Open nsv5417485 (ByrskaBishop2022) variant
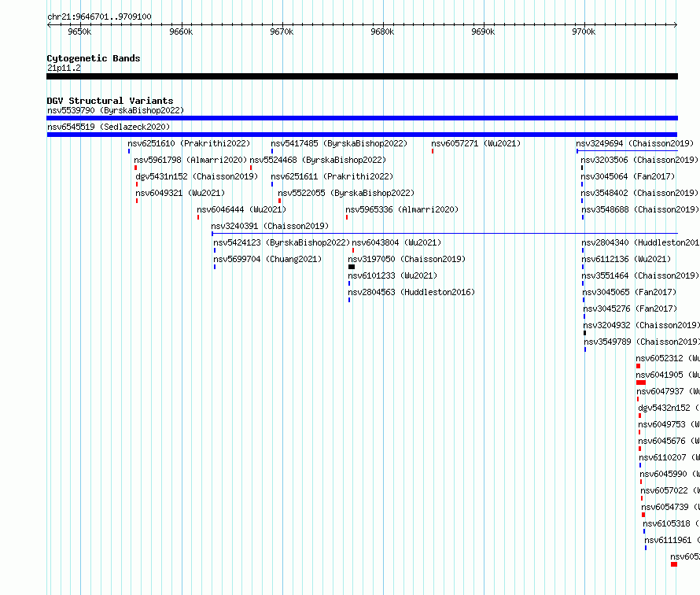 coord(339,143)
